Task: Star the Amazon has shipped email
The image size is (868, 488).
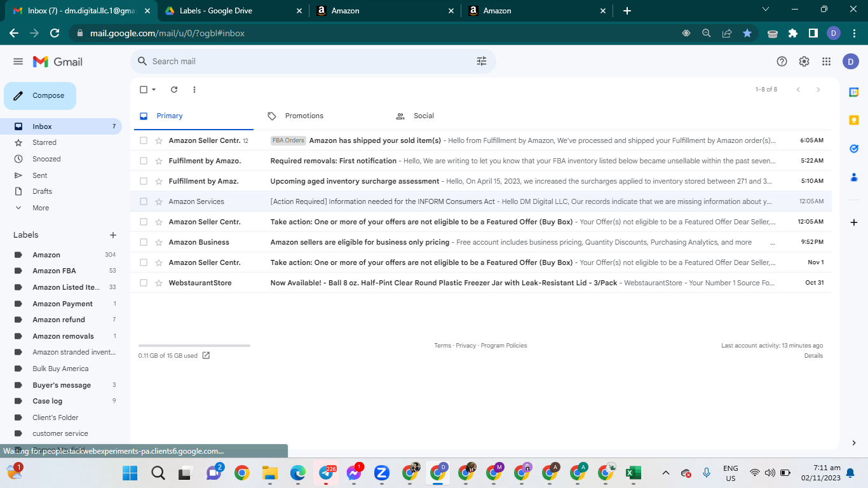Action: (x=159, y=140)
